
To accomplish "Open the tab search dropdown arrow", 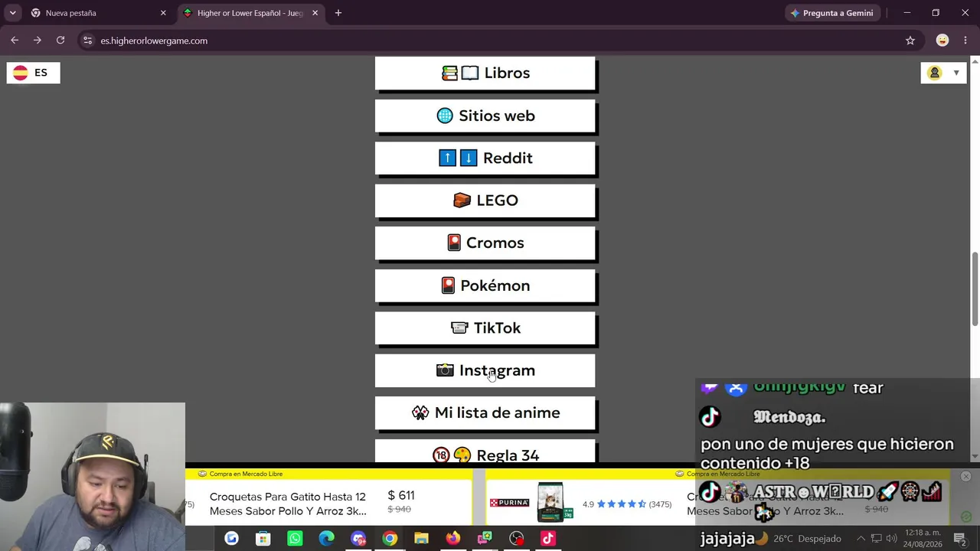I will (x=12, y=13).
